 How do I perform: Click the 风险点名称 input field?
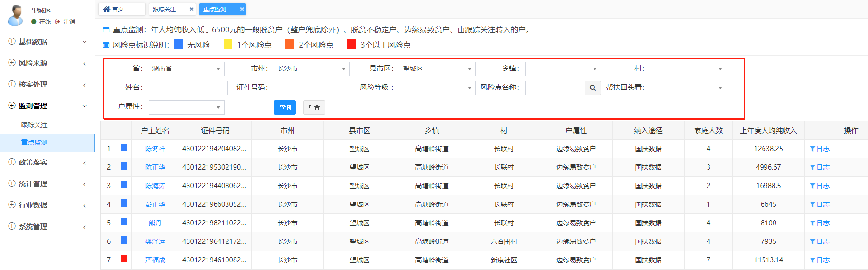pos(555,88)
